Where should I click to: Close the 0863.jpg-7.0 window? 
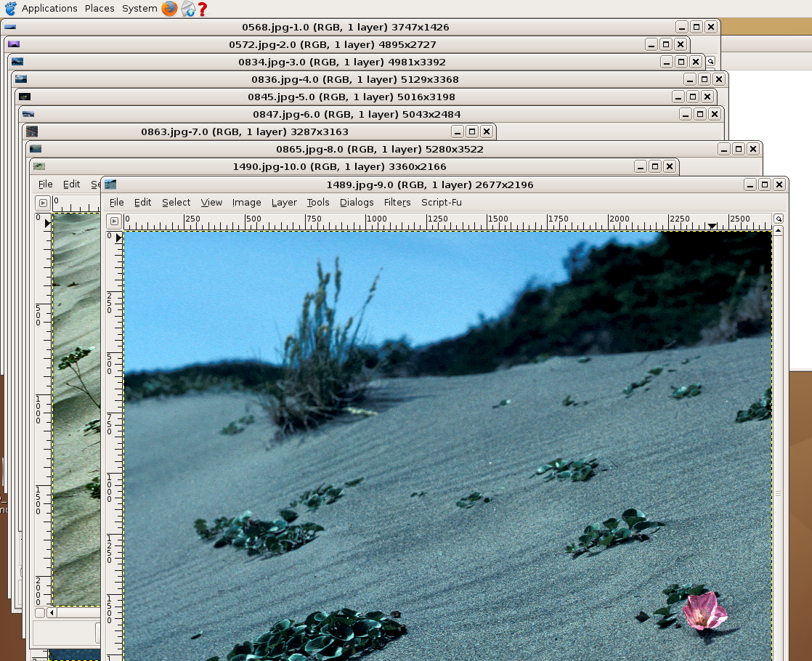[487, 131]
